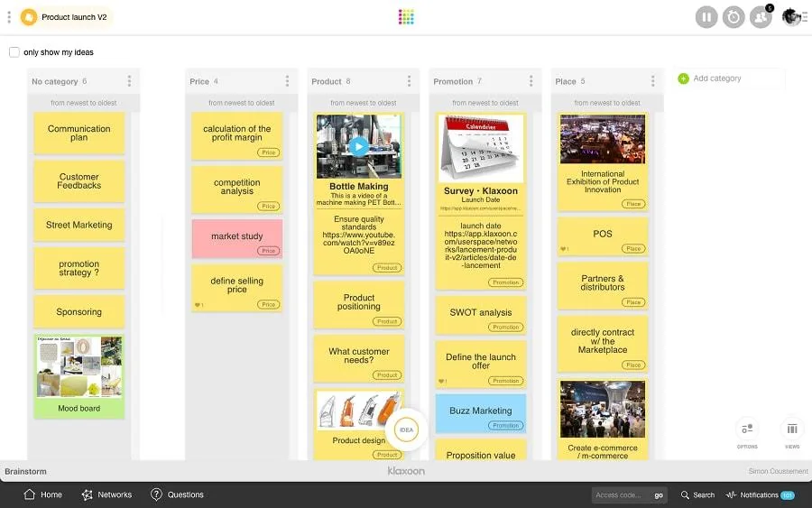This screenshot has width=812, height=508.
Task: Open Questions in bottom bar
Action: tap(177, 494)
